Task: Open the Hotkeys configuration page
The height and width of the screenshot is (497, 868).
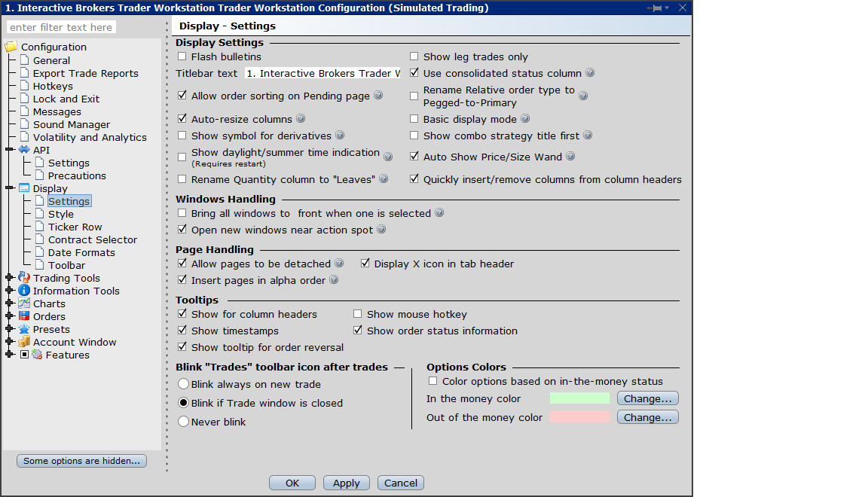Action: [x=53, y=86]
